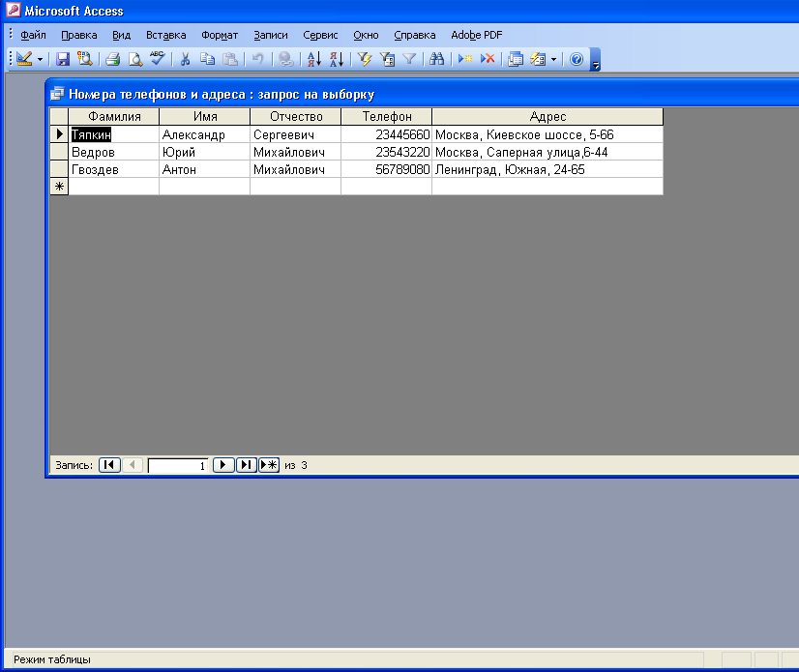This screenshot has height=672, width=799.
Task: Open the Файл menu
Action: pyautogui.click(x=33, y=35)
